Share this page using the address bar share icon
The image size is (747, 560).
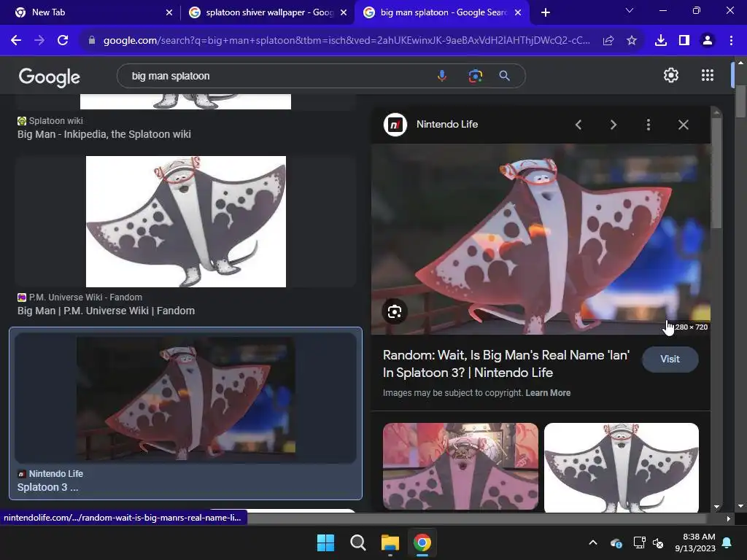pos(608,41)
